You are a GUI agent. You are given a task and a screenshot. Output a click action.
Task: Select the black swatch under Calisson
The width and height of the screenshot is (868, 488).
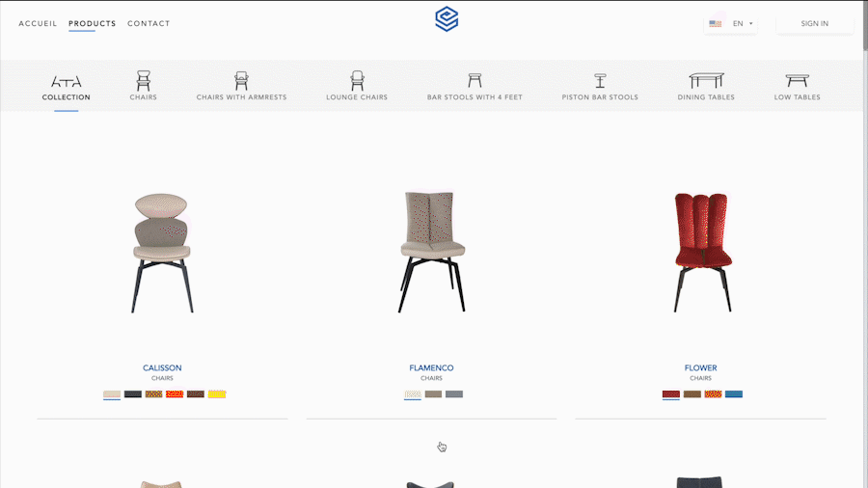tap(133, 393)
